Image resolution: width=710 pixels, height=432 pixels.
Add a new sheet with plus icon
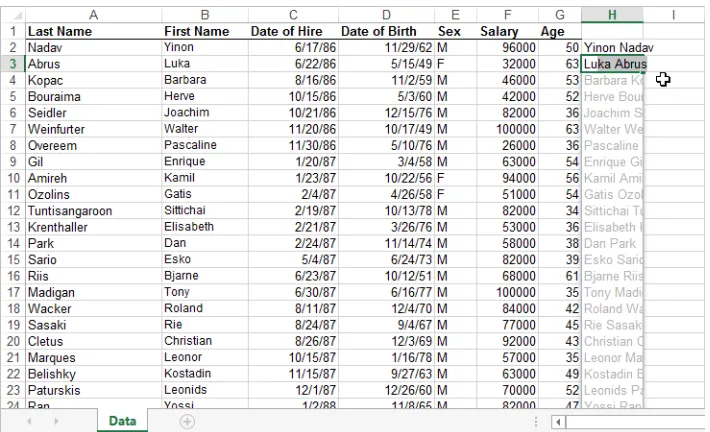pos(187,422)
